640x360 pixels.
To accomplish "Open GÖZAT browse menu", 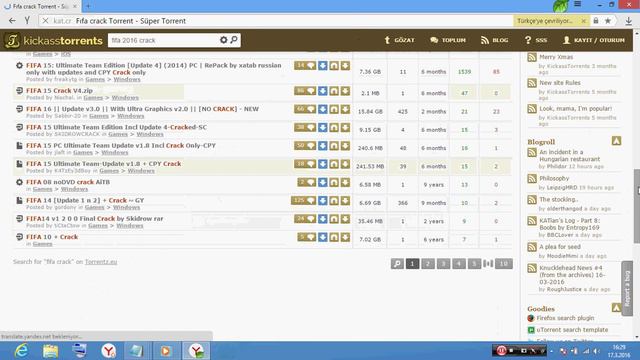I will pyautogui.click(x=399, y=40).
